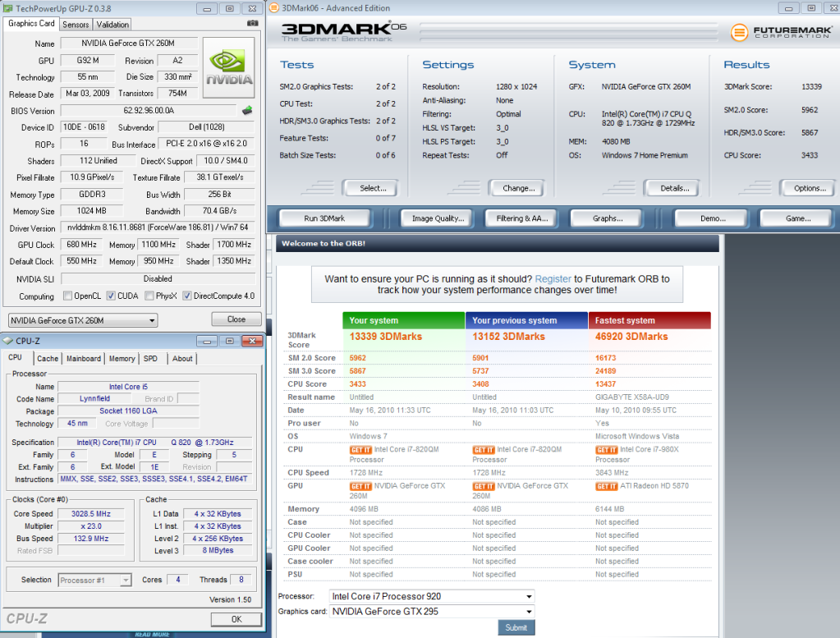Viewport: 840px width, 638px height.
Task: Click the 13152 3DMarks previous score
Action: pyautogui.click(x=508, y=337)
